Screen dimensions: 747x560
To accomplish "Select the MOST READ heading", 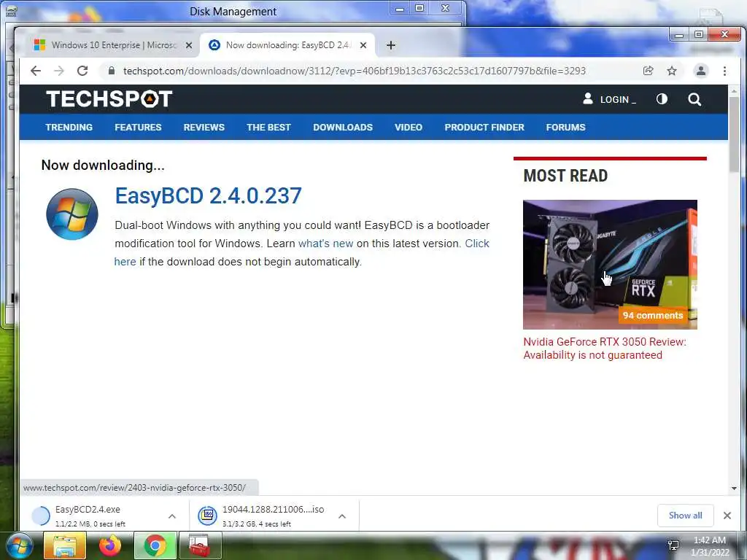I will [565, 176].
